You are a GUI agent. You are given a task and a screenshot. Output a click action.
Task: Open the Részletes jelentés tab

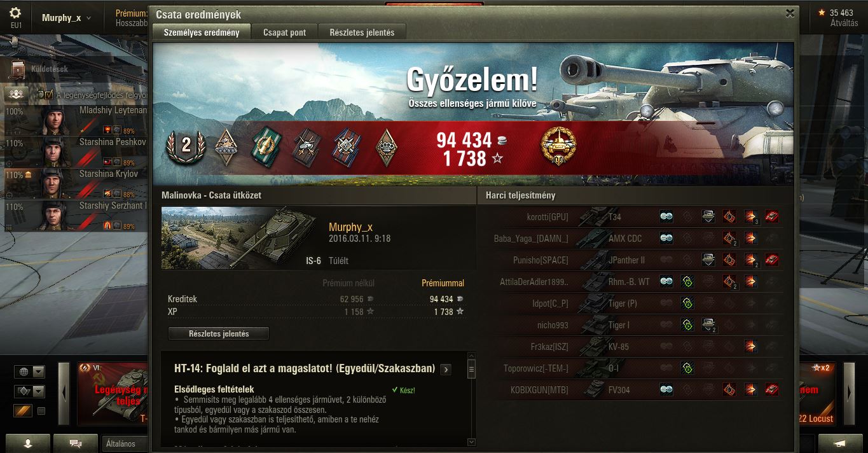(362, 32)
